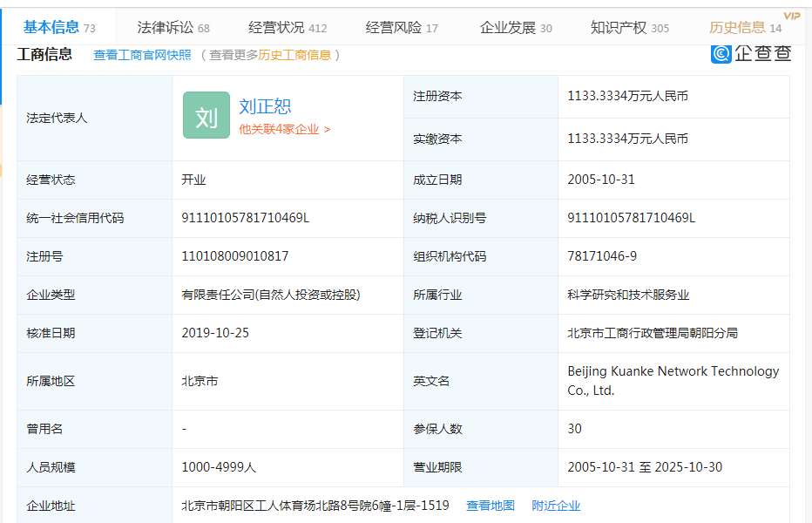Select the address 北京市朝阳区工人体育场北路8号院6幢-1层-1519

(x=315, y=506)
